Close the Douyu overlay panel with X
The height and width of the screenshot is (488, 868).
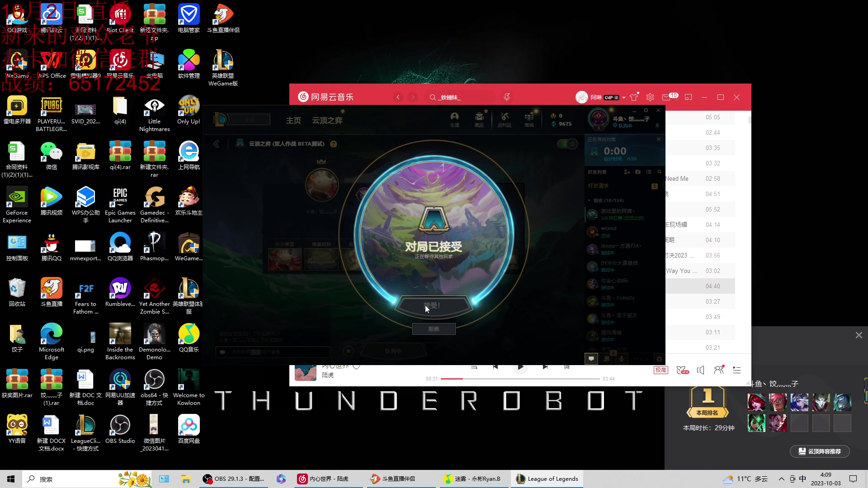pyautogui.click(x=859, y=335)
